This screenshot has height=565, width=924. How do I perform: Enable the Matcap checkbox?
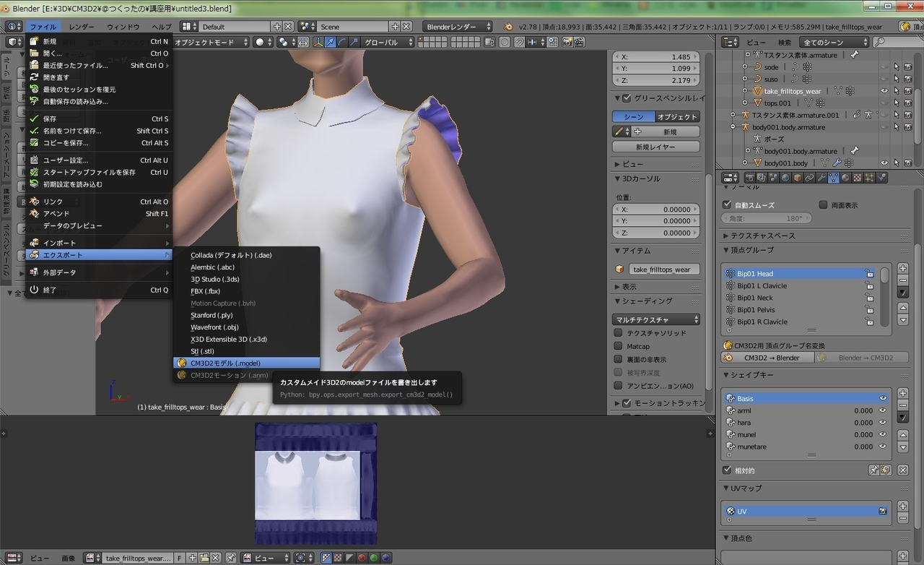tap(618, 346)
